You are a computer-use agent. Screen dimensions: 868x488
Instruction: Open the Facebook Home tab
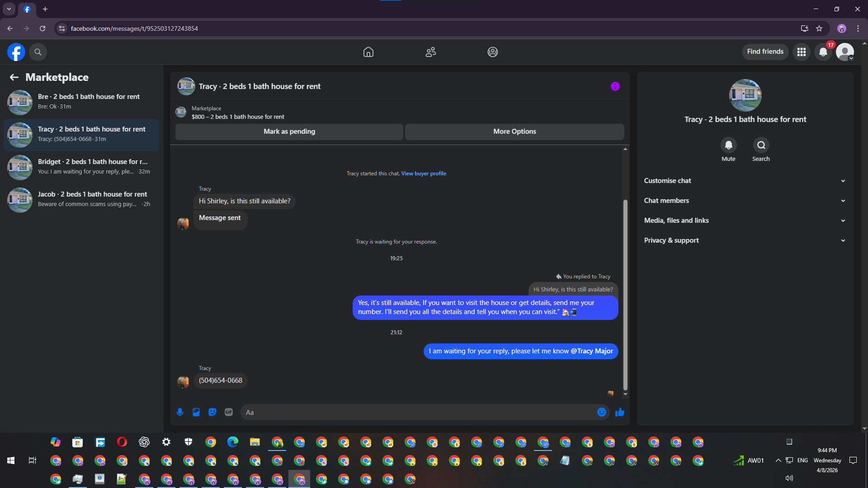click(368, 52)
